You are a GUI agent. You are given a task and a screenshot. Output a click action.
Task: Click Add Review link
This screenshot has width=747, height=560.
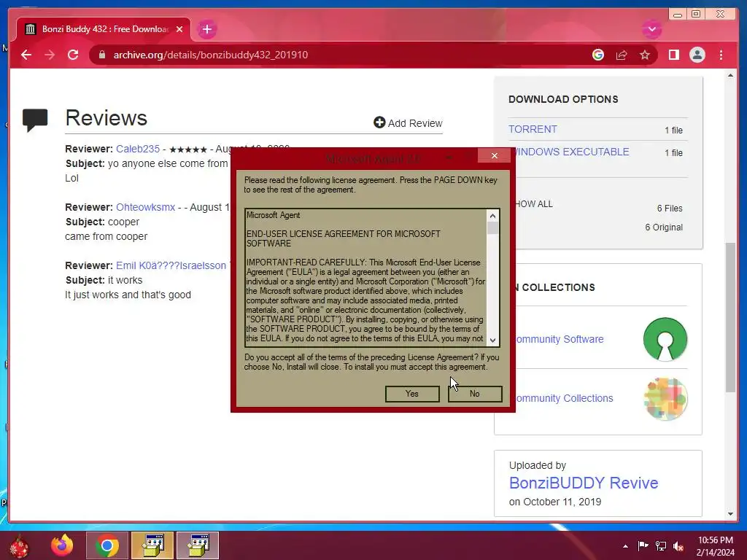[x=408, y=122]
